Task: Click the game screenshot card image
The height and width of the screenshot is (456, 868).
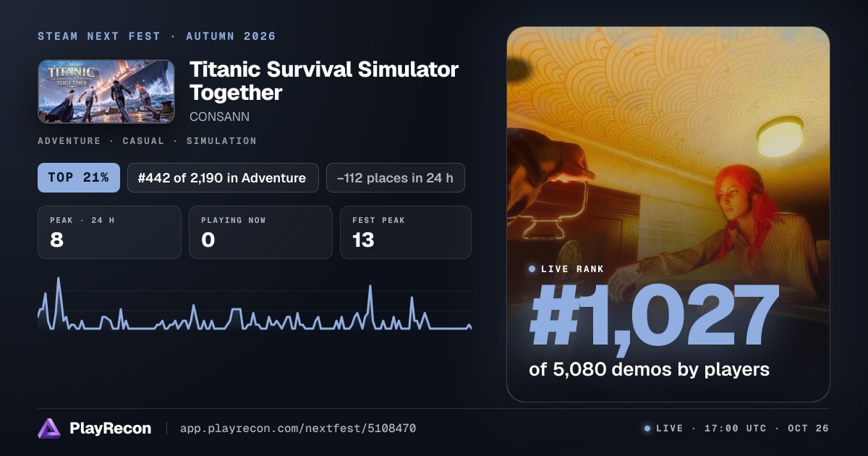Action: tap(668, 214)
